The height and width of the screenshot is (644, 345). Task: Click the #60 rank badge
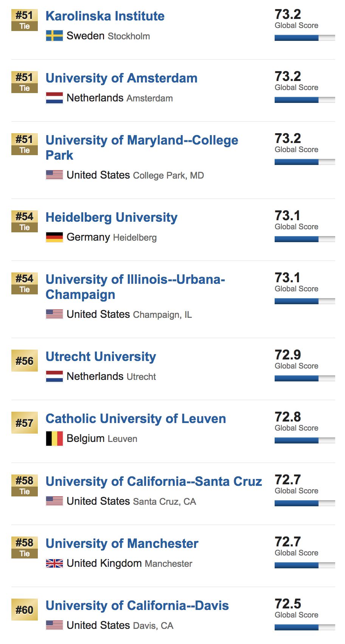tap(25, 610)
